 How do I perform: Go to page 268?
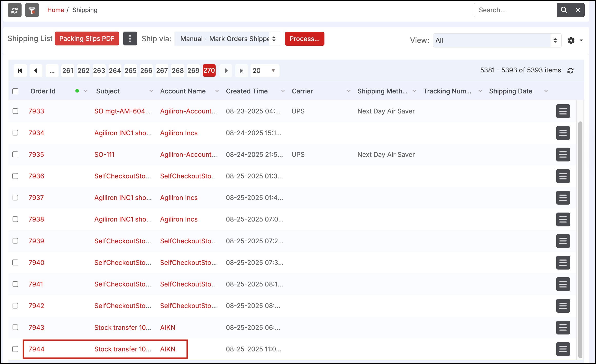[178, 71]
